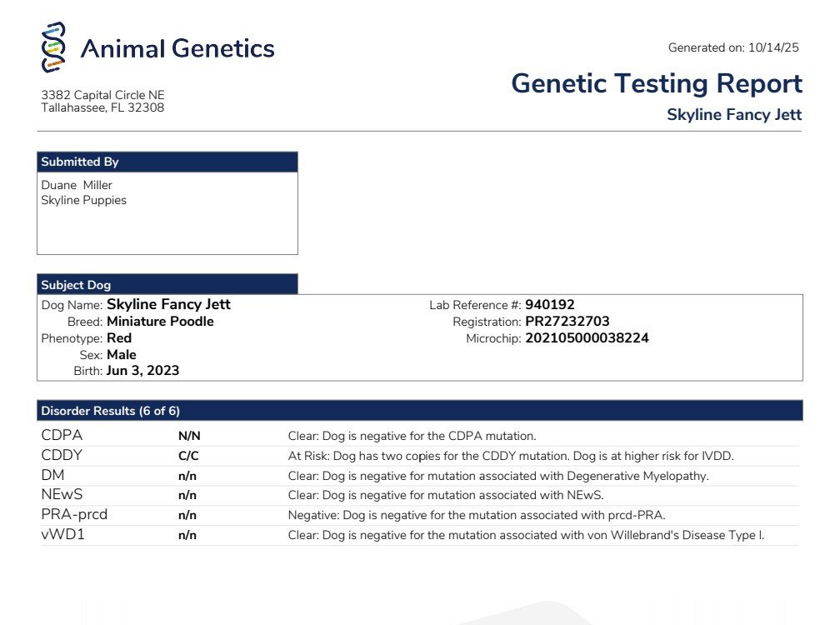Screen dimensions: 840x625
Task: Select the vWD1 disorder row label
Action: [x=62, y=535]
